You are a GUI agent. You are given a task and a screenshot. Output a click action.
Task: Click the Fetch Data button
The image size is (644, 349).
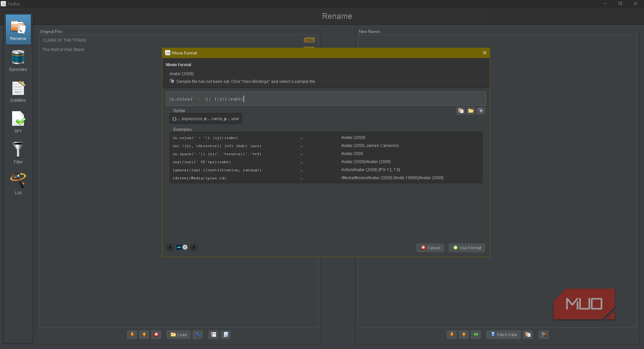pyautogui.click(x=503, y=335)
